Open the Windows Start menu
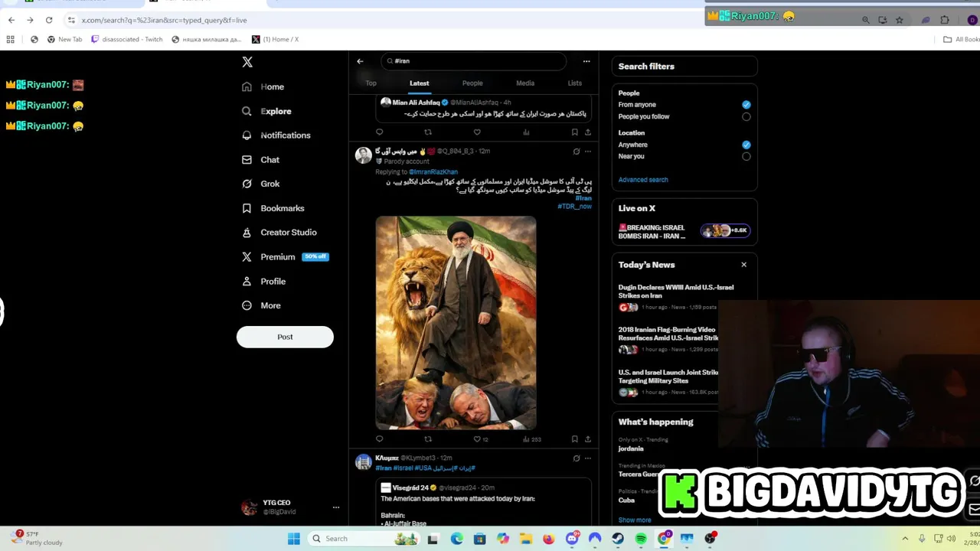Image resolution: width=980 pixels, height=551 pixels. (x=293, y=539)
